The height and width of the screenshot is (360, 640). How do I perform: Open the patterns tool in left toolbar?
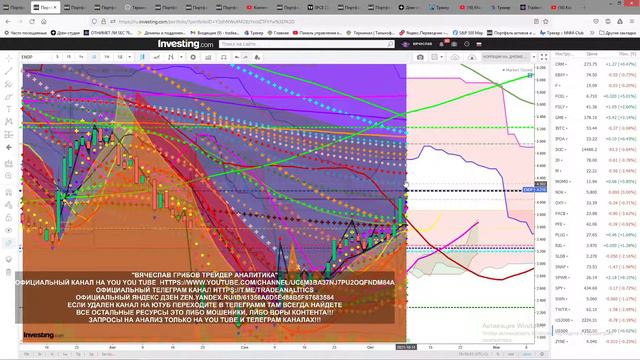(x=9, y=122)
